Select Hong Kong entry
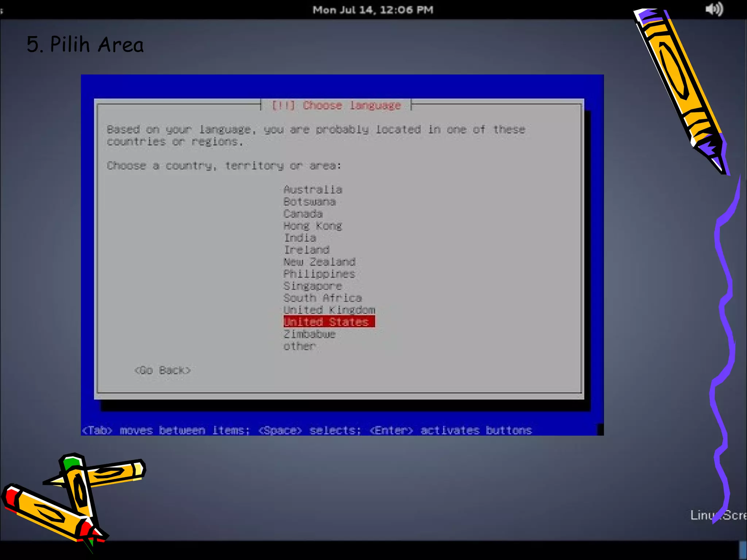This screenshot has width=747, height=560. tap(313, 226)
